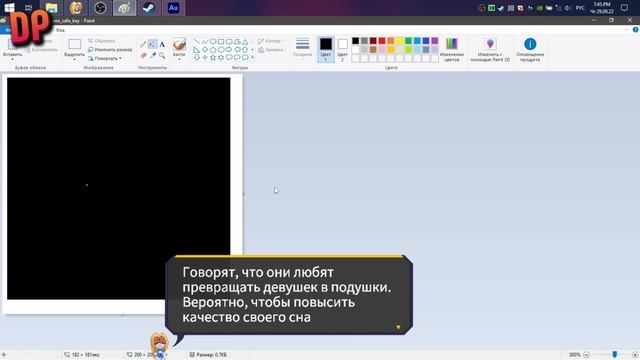
Task: Pick the purple palette swatch
Action: click(x=435, y=40)
